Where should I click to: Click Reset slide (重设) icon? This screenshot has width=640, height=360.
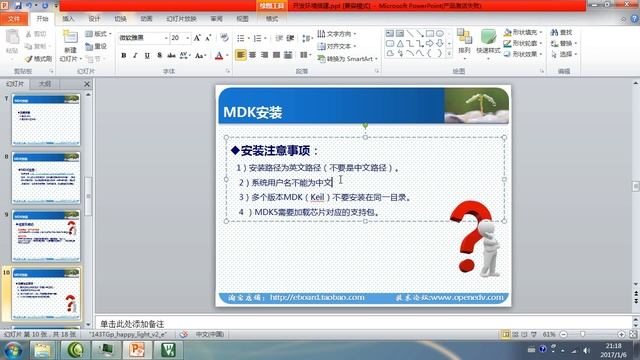click(x=89, y=46)
